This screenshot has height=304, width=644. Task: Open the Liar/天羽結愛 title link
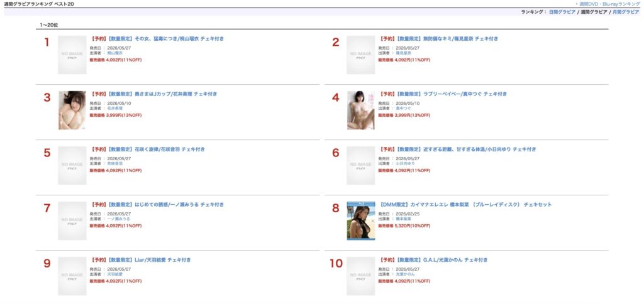140,260
